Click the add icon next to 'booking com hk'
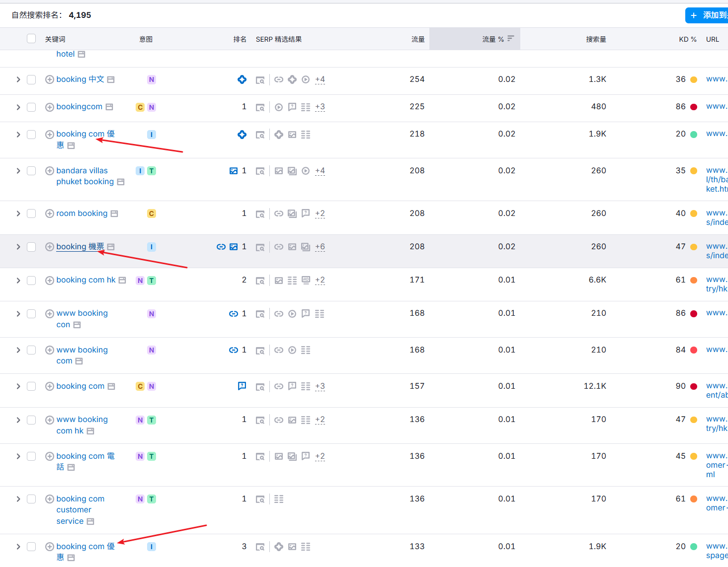 pyautogui.click(x=49, y=281)
